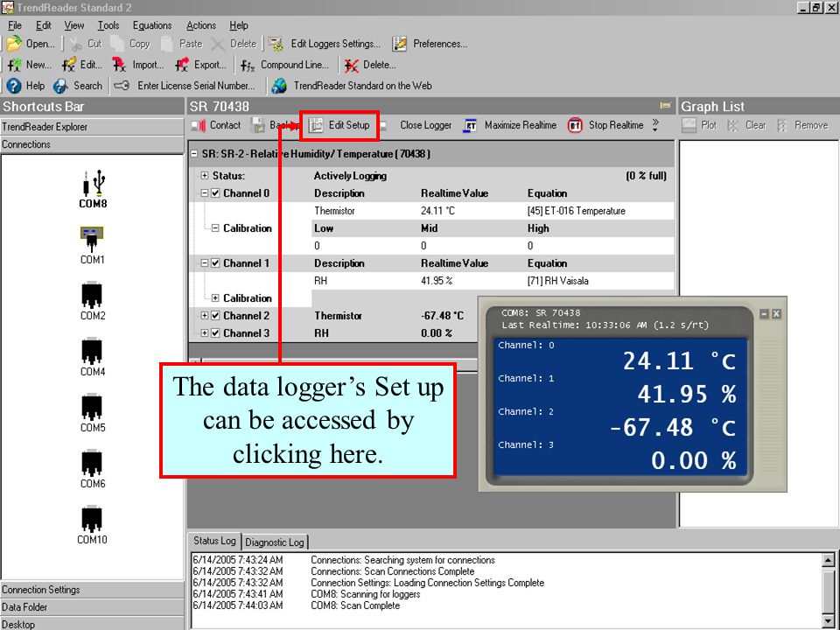
Task: Open the File menu
Action: 15,25
